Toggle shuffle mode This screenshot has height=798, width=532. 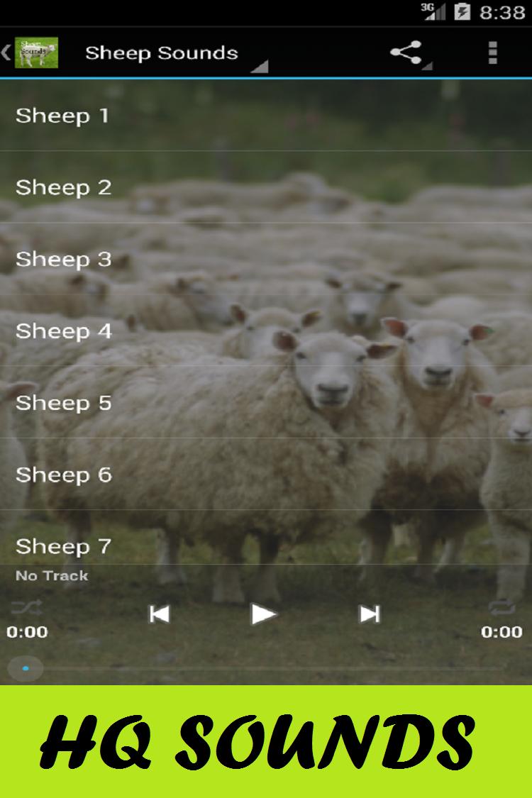tap(26, 608)
